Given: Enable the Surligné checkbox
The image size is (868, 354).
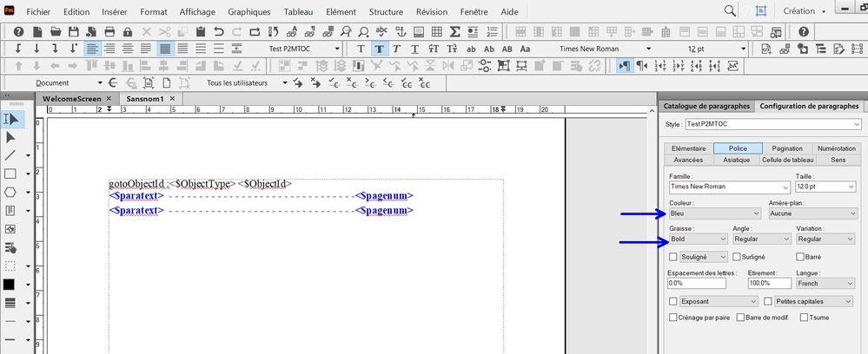Looking at the screenshot, I should click(x=736, y=257).
